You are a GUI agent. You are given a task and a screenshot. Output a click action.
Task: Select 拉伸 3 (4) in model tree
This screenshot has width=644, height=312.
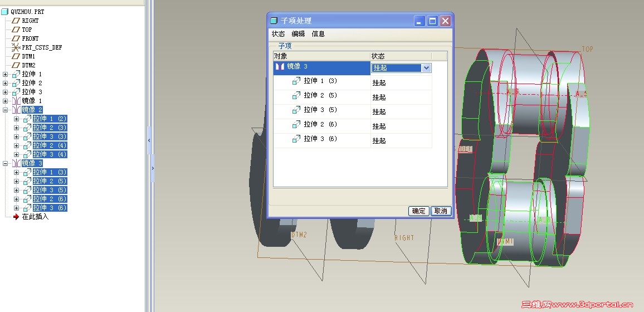(50, 154)
